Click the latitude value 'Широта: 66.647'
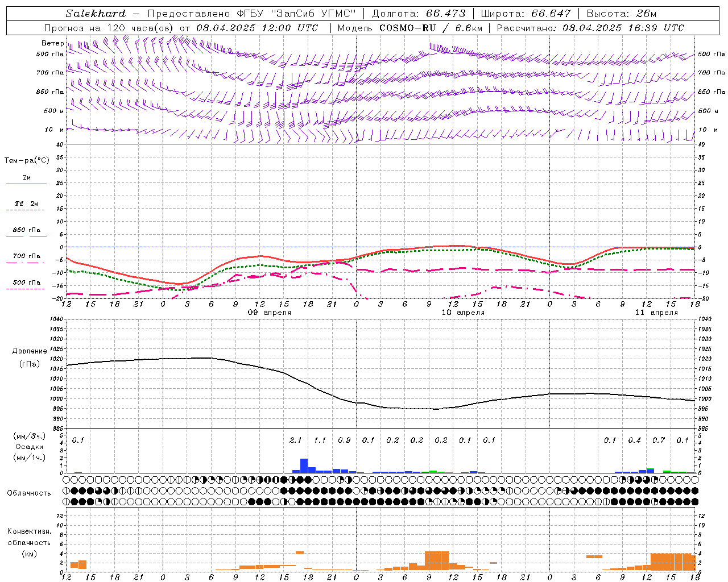728x582 pixels. click(526, 14)
